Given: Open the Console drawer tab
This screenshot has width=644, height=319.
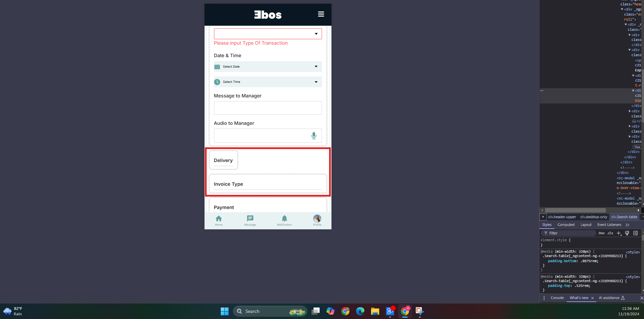Looking at the screenshot, I should tap(557, 298).
